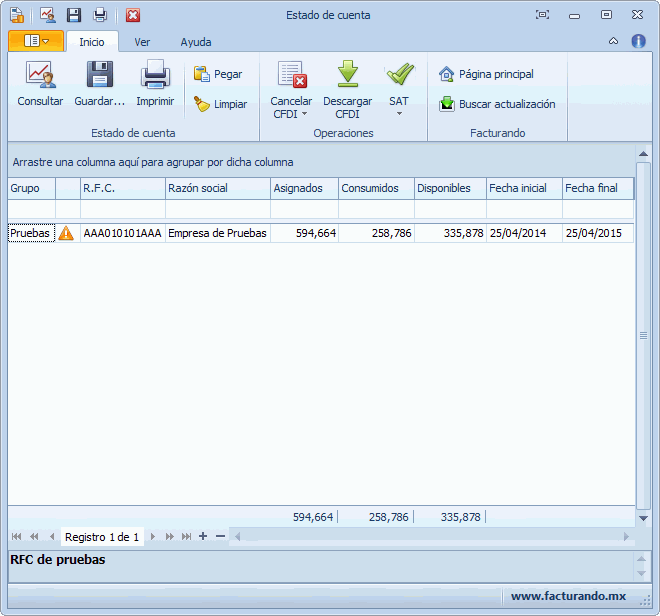Go to last record navigator button

[x=186, y=536]
